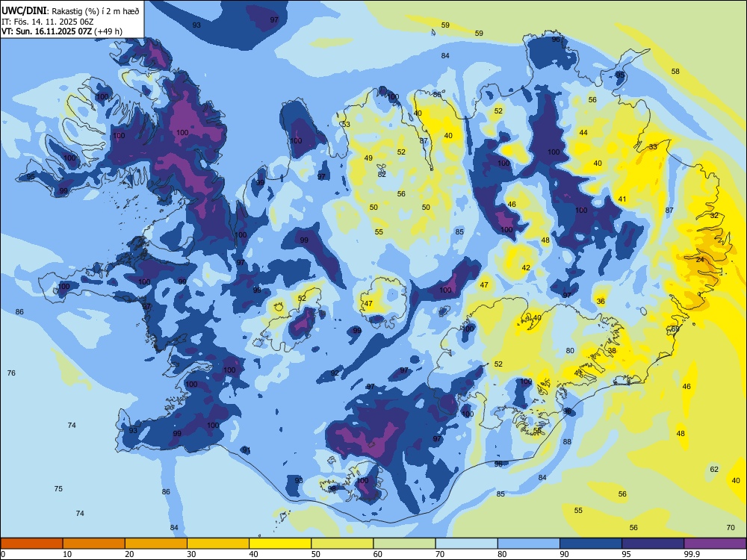This screenshot has width=747, height=560.
Task: Click the humidity value '76' on the map
Action: [11, 373]
